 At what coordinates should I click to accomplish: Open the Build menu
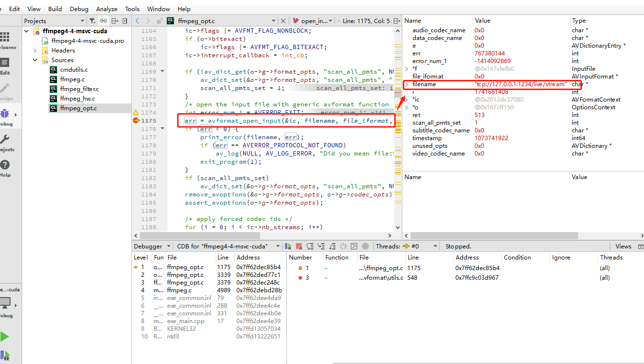(x=55, y=9)
